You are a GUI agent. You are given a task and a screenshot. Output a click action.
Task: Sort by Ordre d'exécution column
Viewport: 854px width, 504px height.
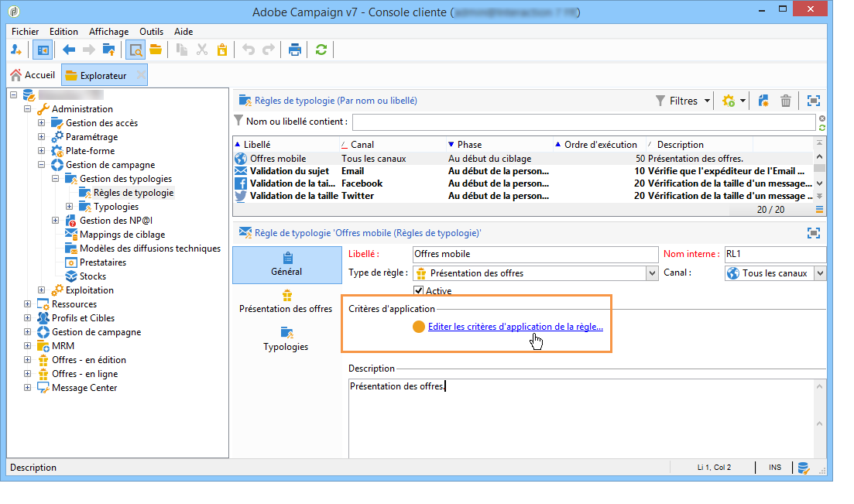click(x=599, y=145)
